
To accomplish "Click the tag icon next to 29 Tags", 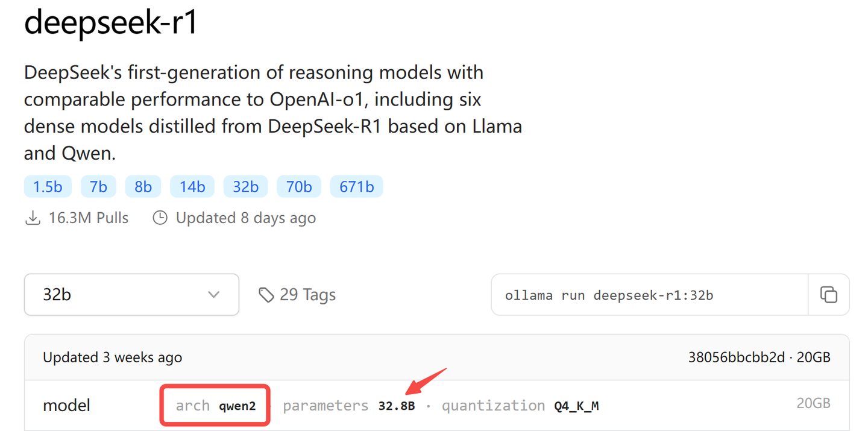I will coord(267,294).
